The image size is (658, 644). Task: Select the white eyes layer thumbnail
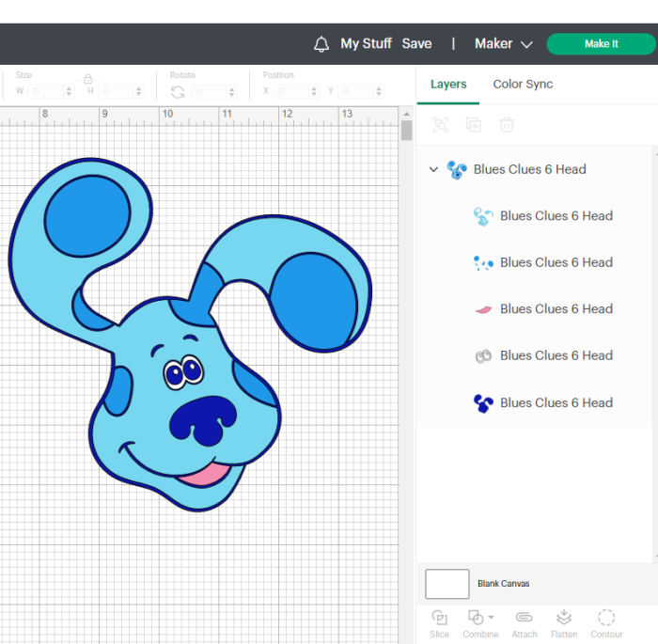pos(483,356)
